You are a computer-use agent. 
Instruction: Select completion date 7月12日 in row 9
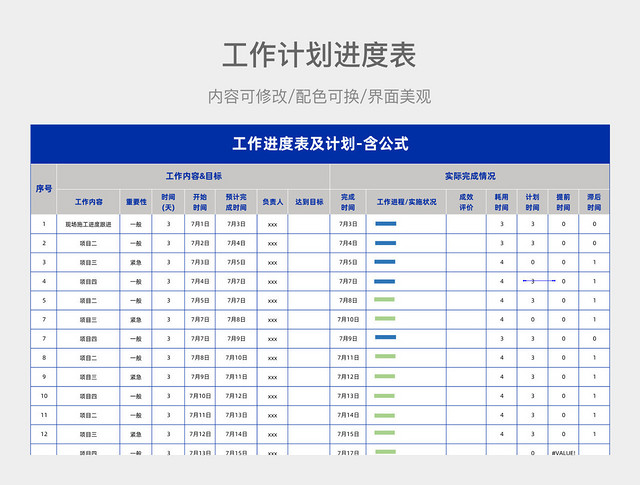pos(348,377)
